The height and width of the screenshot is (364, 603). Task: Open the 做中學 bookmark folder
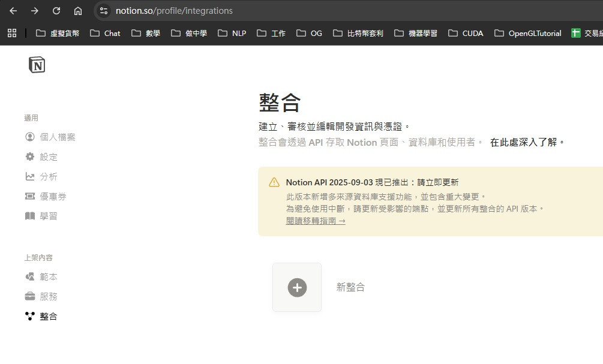click(x=189, y=33)
